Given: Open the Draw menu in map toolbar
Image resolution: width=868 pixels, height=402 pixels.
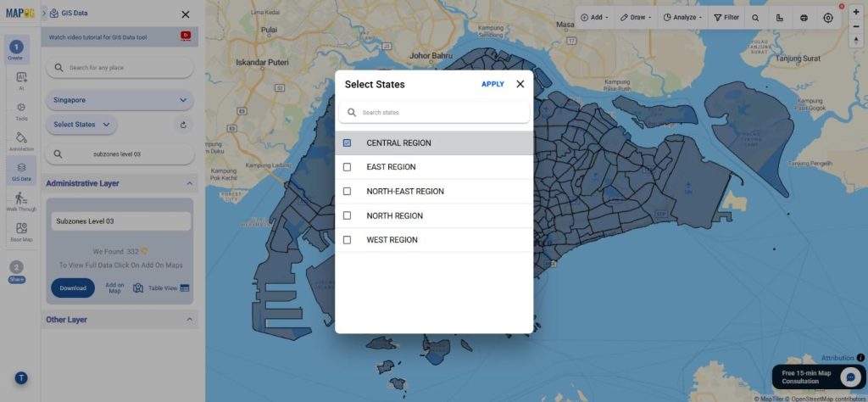Looking at the screenshot, I should point(635,18).
